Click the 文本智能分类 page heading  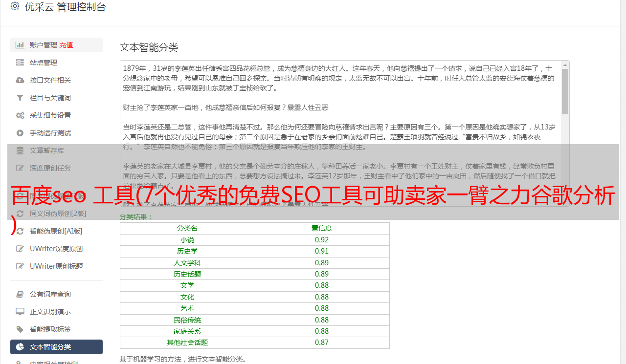[149, 47]
